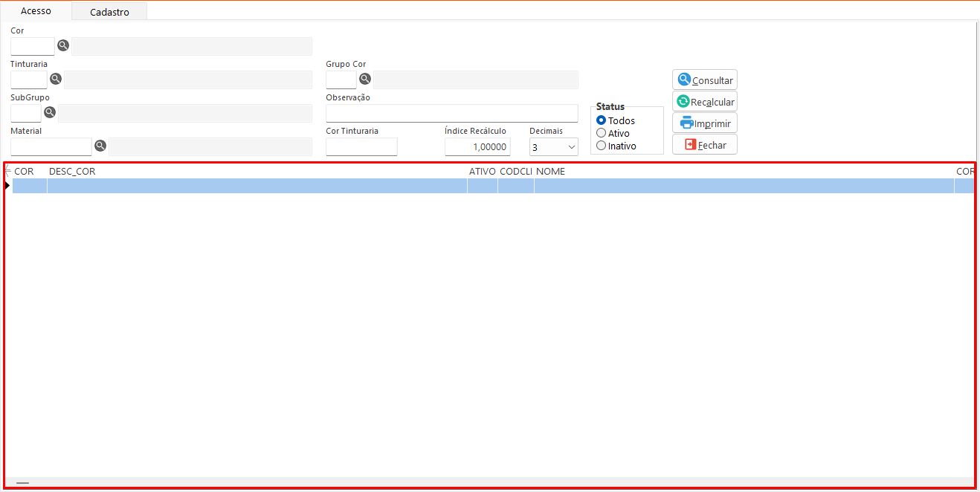Viewport: 980px width, 492px height.
Task: Click the DESC_COR column header
Action: coord(72,172)
